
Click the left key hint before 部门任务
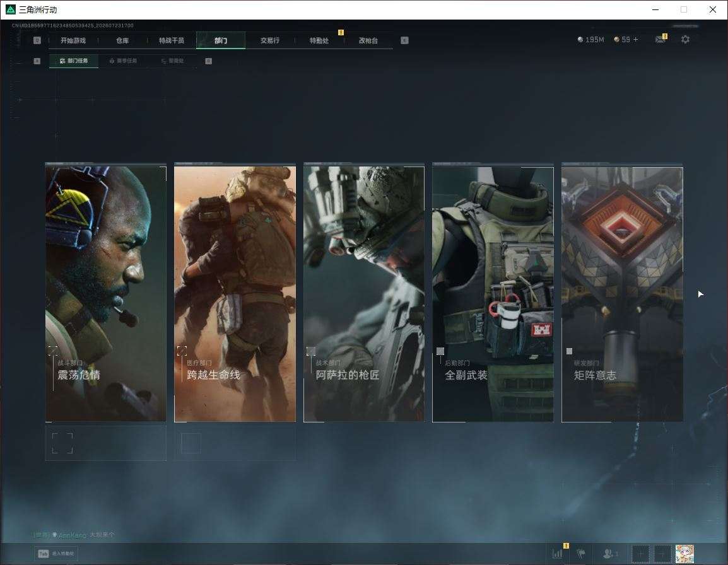37,61
